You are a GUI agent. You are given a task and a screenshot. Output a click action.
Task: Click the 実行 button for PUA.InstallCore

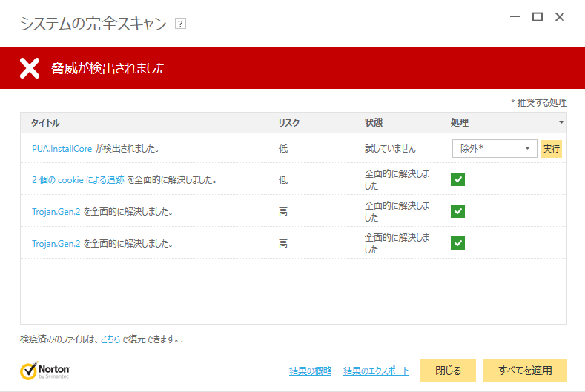coord(552,149)
